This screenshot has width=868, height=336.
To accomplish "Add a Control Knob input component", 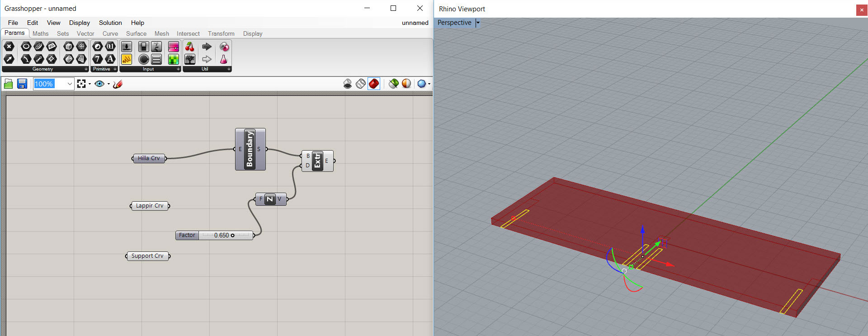I will coord(144,59).
